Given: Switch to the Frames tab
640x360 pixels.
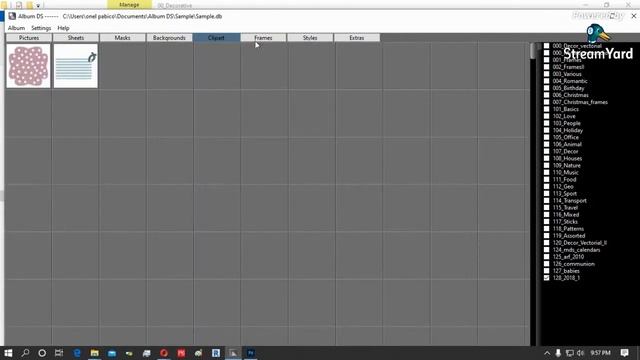Looking at the screenshot, I should pos(263,38).
